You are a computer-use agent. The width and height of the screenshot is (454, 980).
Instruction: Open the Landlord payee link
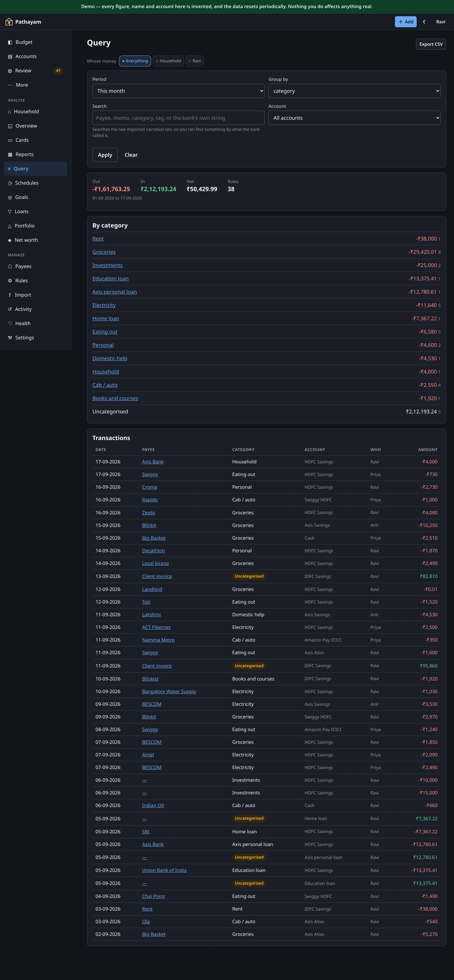pyautogui.click(x=152, y=589)
